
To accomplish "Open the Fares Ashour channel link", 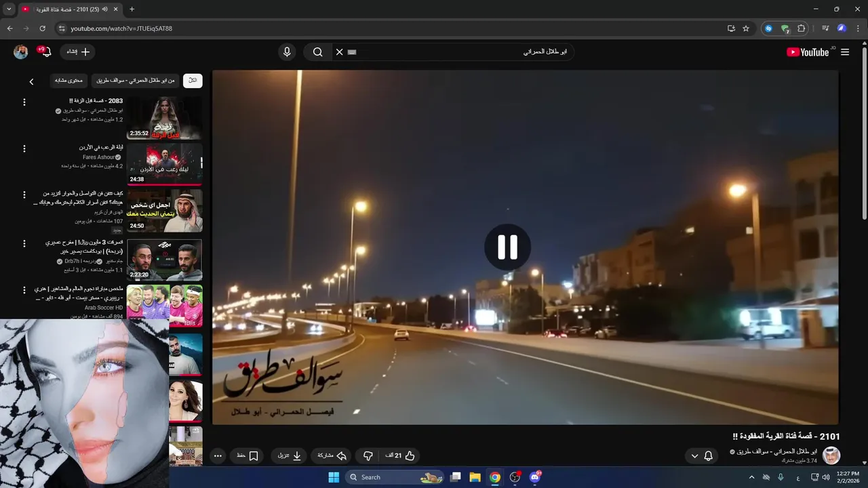I will (99, 157).
